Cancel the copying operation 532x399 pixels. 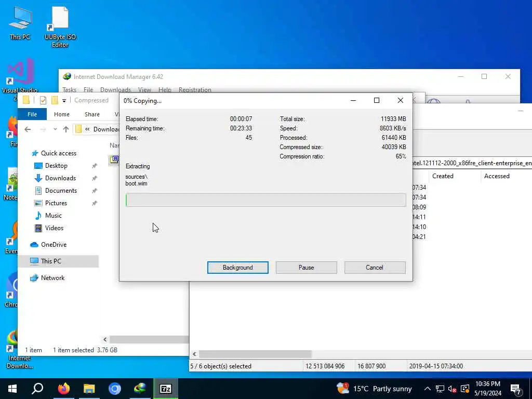[375, 268]
